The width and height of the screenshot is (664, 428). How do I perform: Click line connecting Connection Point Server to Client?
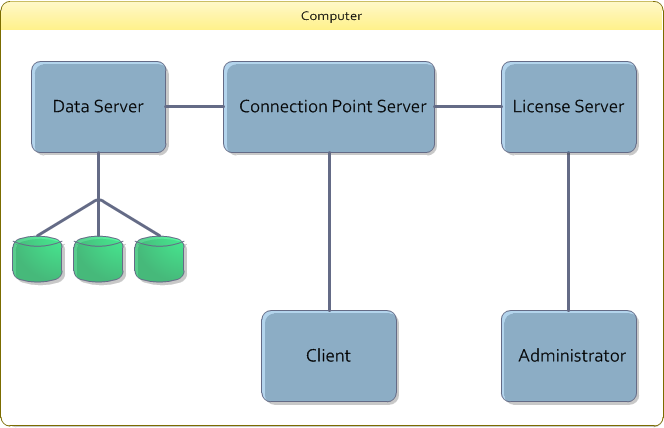coord(329,232)
